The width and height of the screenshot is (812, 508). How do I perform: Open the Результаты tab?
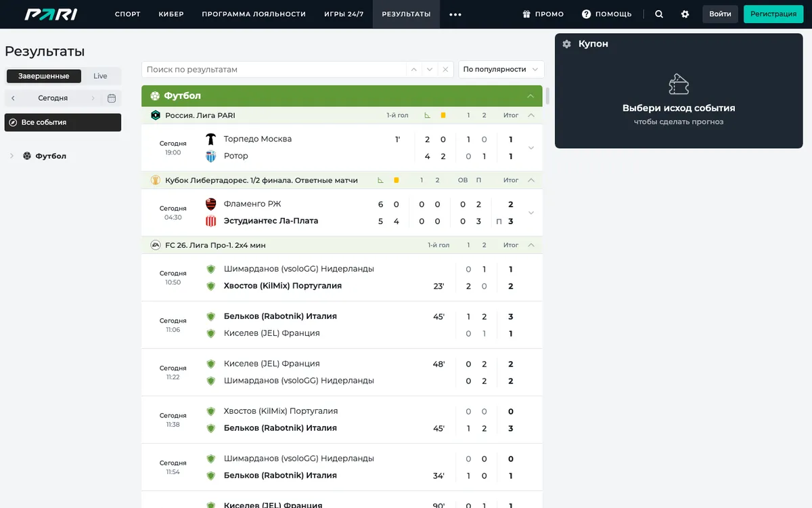(406, 14)
